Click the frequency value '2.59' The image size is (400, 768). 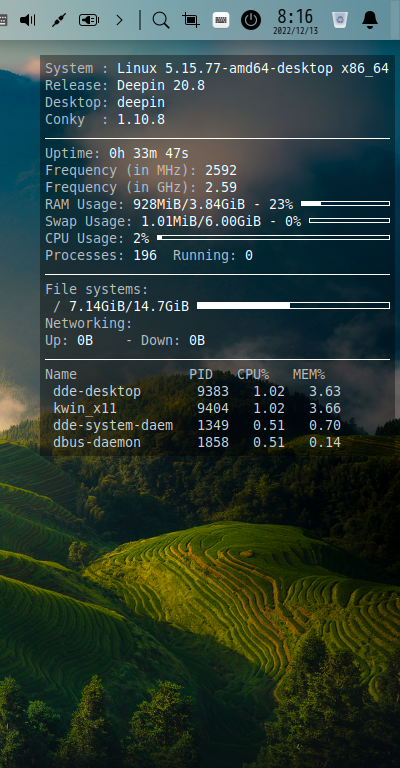coord(221,188)
